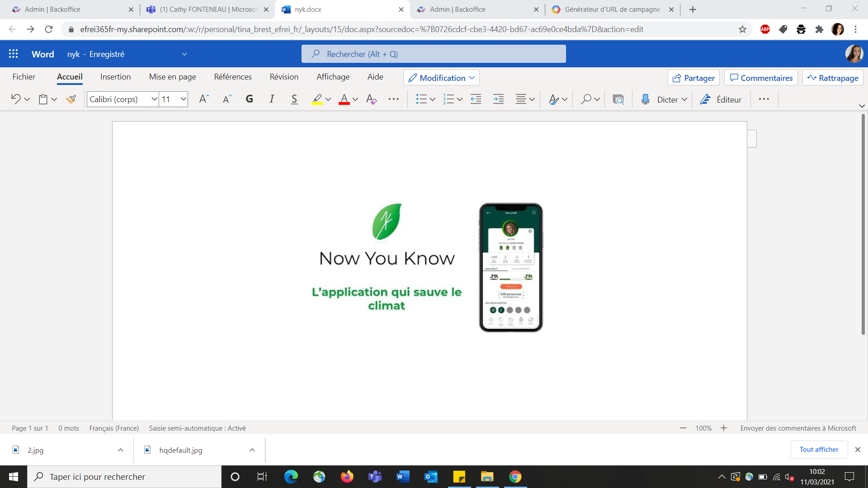Click the Partager button

(x=693, y=78)
